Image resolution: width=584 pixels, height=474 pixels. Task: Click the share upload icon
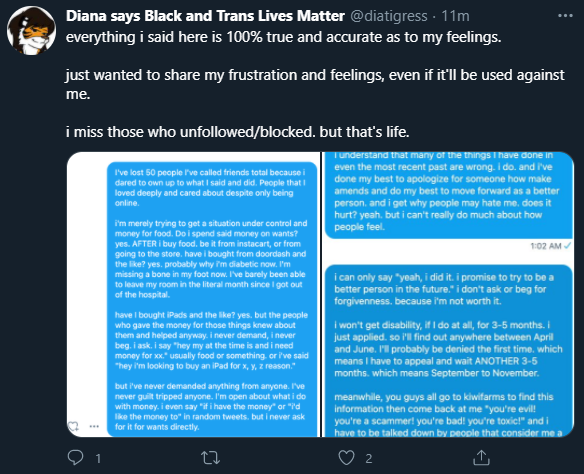tap(481, 458)
